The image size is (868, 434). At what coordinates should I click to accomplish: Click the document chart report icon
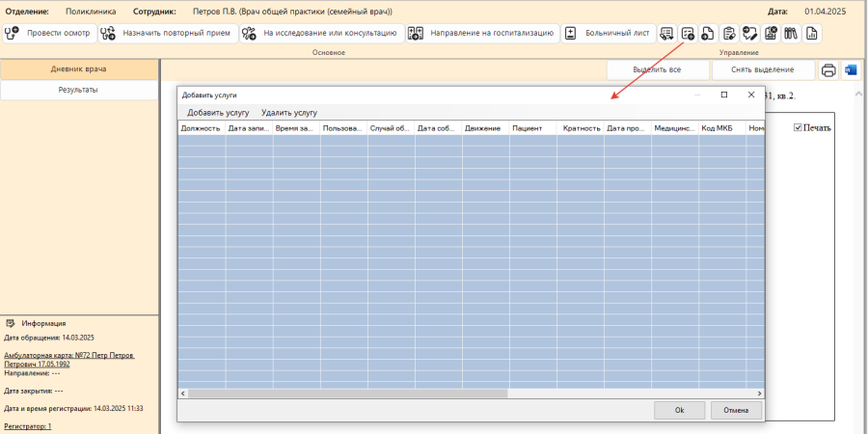[x=811, y=33]
